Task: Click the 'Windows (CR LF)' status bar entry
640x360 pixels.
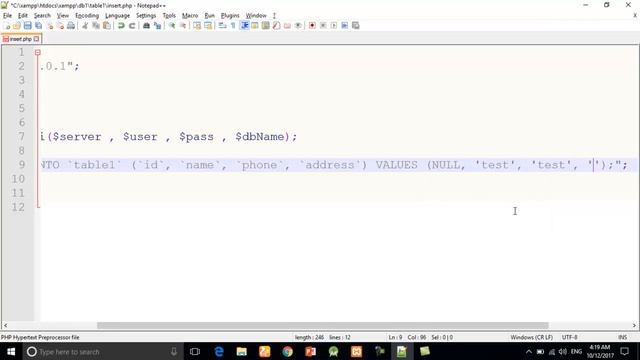Action: pos(531,337)
